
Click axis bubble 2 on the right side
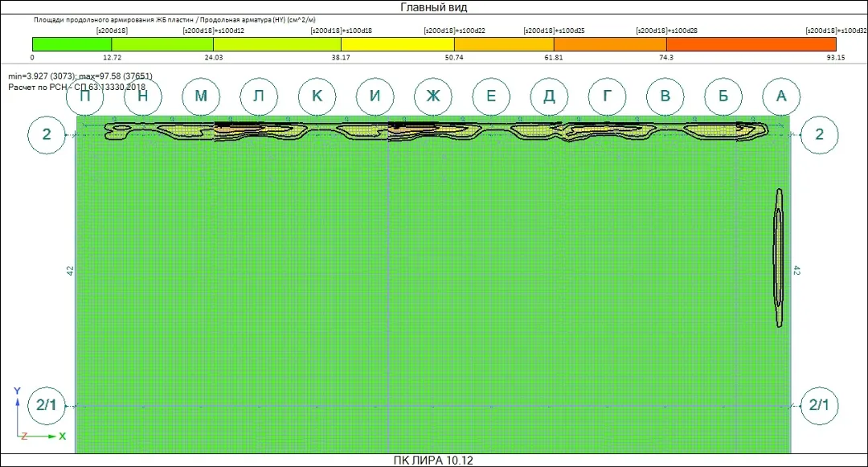819,134
